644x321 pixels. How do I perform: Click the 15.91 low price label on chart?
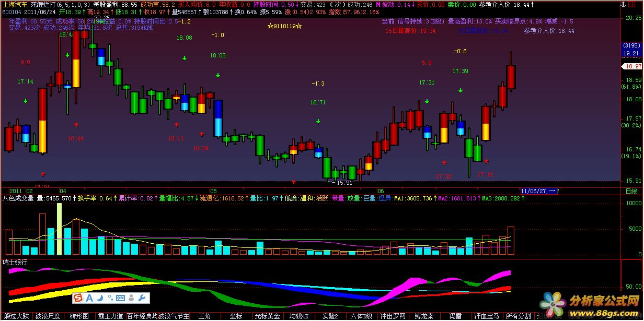344,183
